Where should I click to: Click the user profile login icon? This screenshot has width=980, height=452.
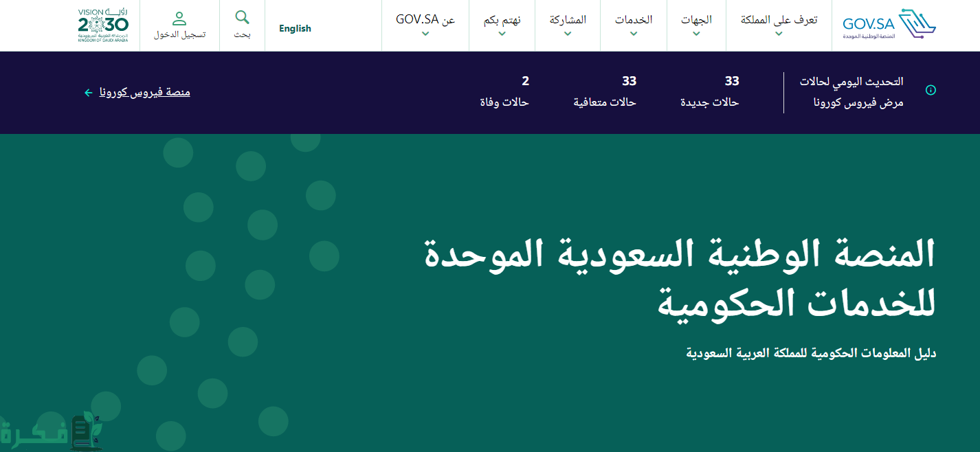179,19
